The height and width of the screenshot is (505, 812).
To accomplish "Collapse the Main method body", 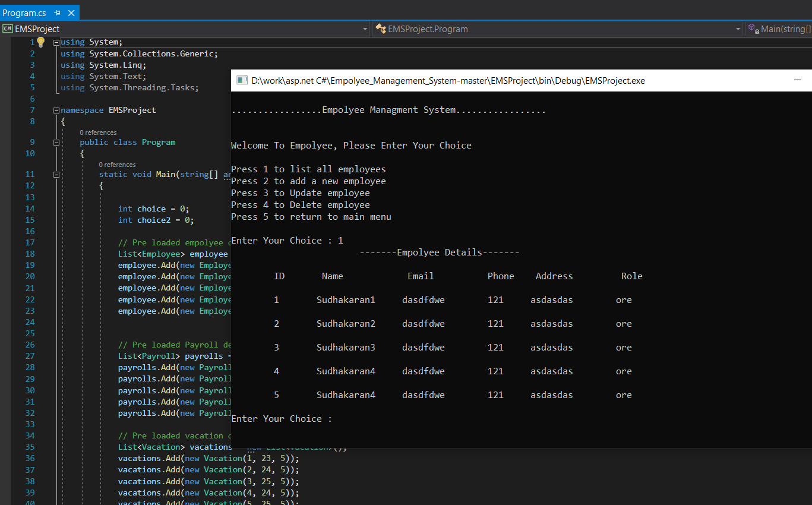I will pyautogui.click(x=55, y=174).
